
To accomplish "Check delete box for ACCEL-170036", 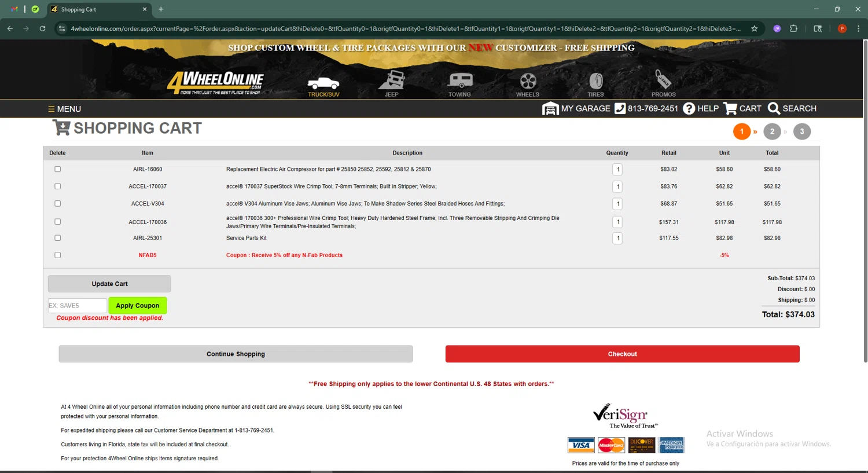I will 57,222.
